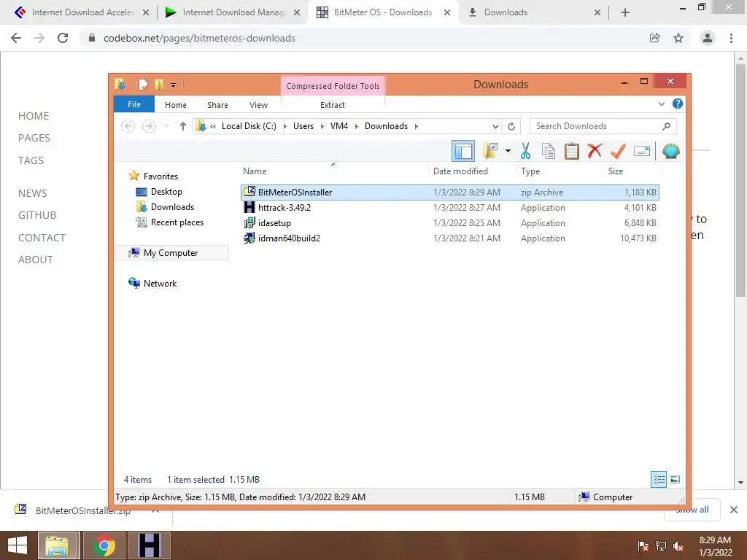This screenshot has width=747, height=560.
Task: Open Recent places in Favorites
Action: 177,222
